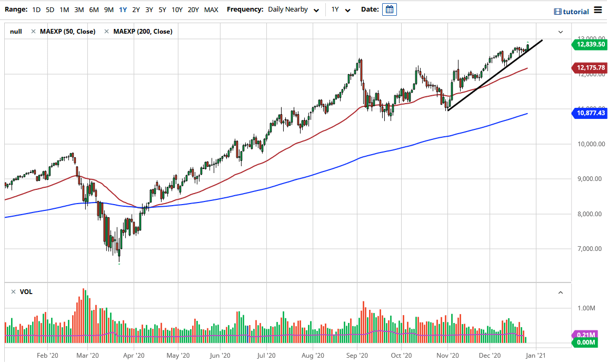Remove the MAEXP (50, Close) study
Image resolution: width=608 pixels, height=364 pixels.
[34, 32]
